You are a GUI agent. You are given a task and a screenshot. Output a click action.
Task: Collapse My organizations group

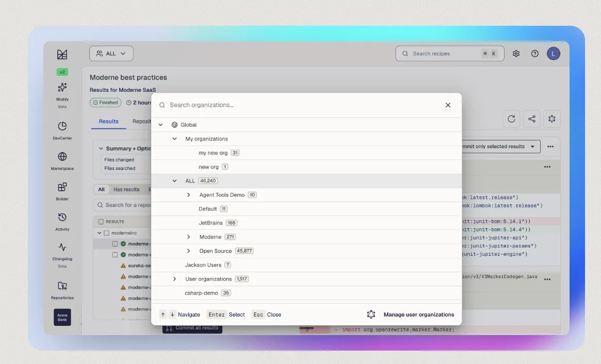[x=174, y=139]
